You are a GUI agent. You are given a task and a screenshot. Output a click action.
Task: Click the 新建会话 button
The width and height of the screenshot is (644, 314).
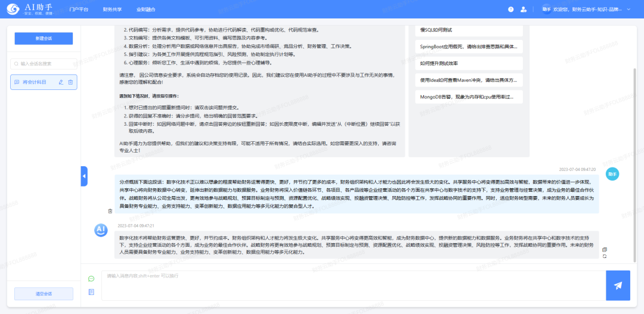coord(44,38)
